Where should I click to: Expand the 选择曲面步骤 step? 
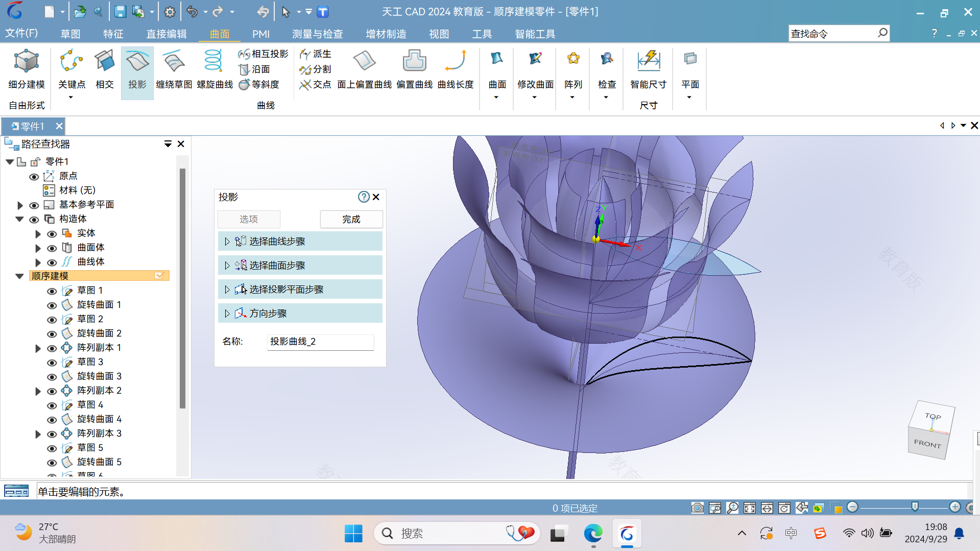click(x=227, y=266)
